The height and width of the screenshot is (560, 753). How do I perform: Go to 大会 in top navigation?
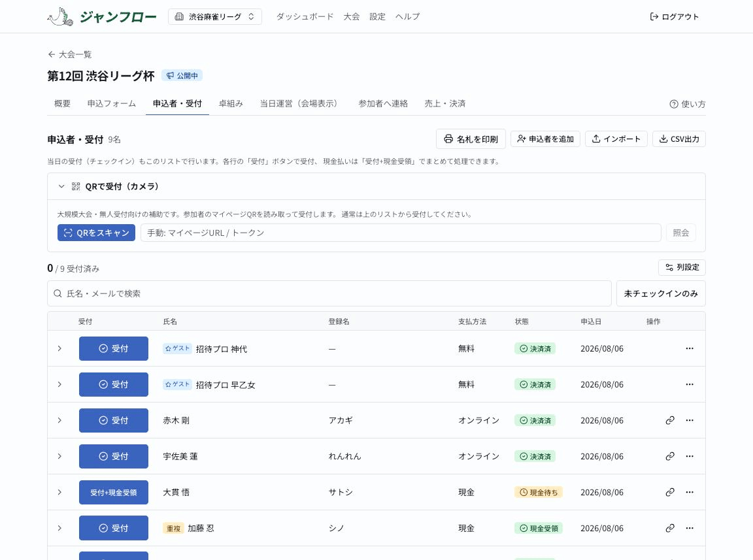[352, 17]
